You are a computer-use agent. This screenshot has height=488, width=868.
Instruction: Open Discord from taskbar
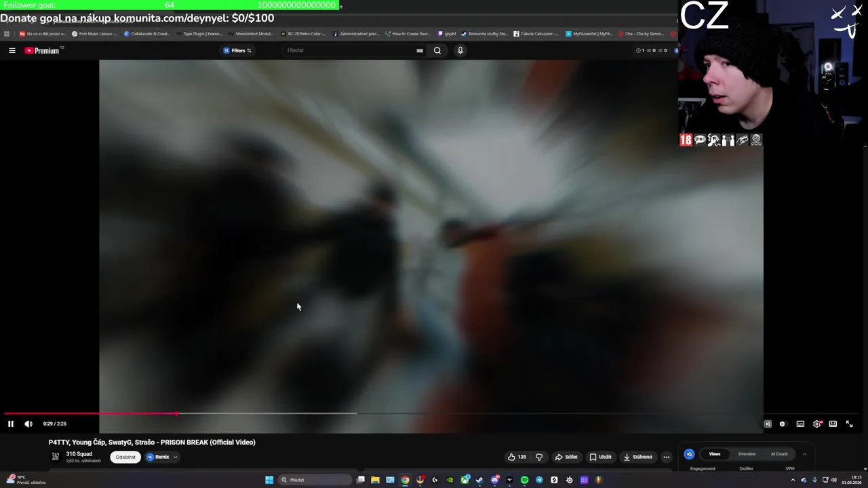494,480
